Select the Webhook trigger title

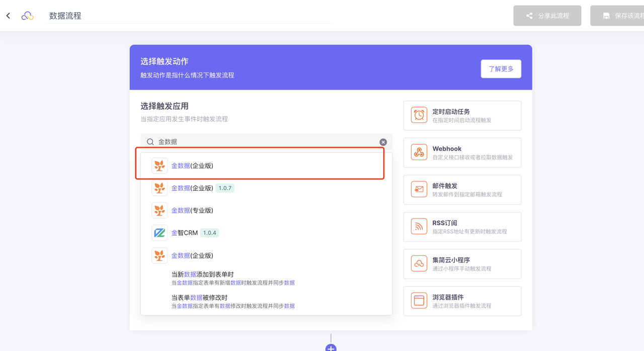tap(447, 149)
